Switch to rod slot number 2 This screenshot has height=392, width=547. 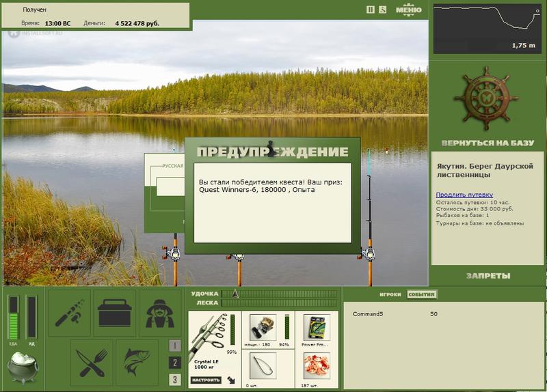175,363
